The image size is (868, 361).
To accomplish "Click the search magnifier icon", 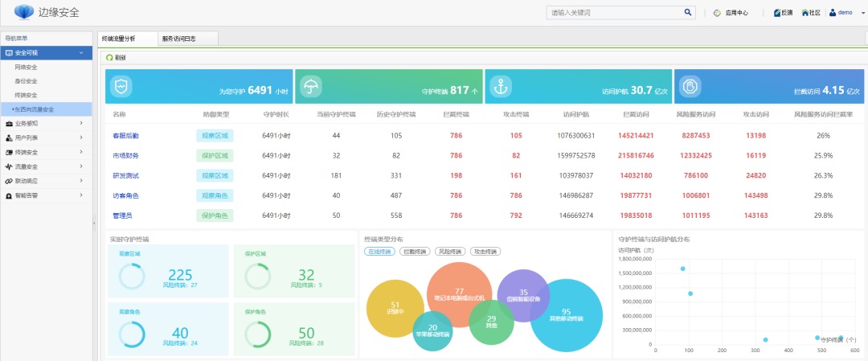I will click(688, 12).
